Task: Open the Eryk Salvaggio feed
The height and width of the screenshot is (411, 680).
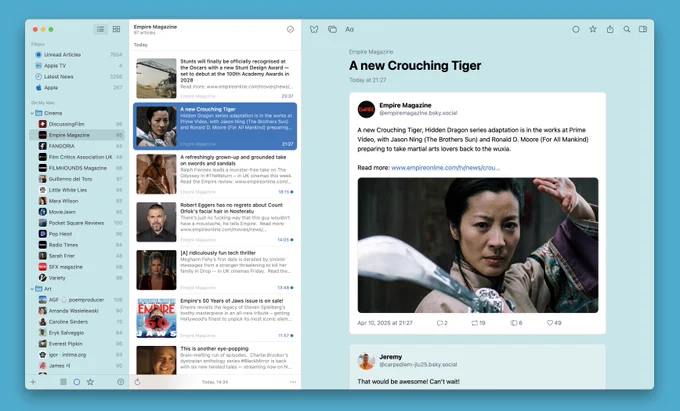Action: [x=77, y=333]
